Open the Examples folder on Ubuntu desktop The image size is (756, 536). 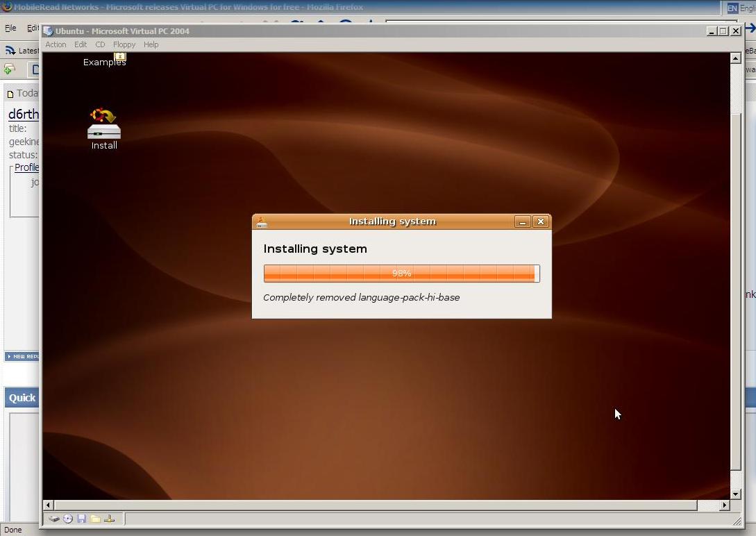click(x=105, y=61)
